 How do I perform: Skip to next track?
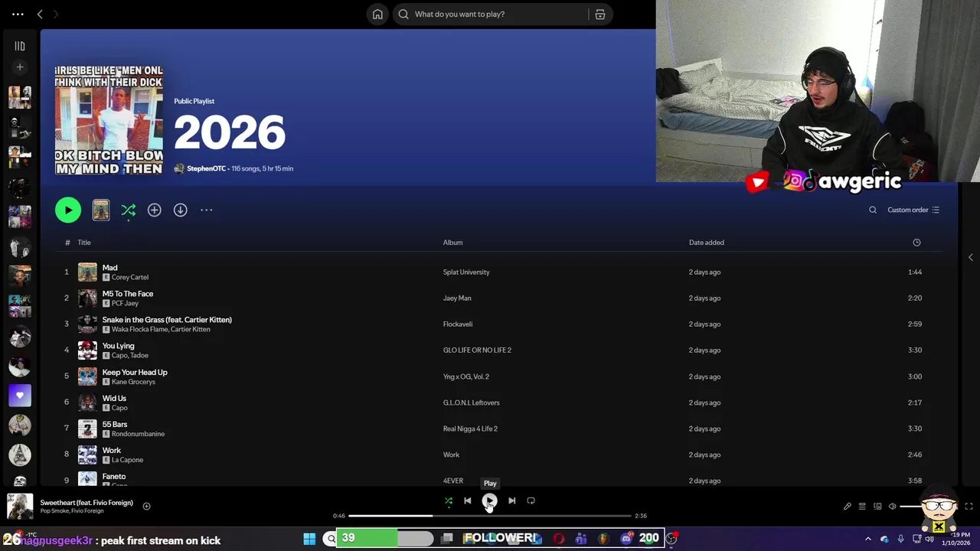click(x=511, y=501)
